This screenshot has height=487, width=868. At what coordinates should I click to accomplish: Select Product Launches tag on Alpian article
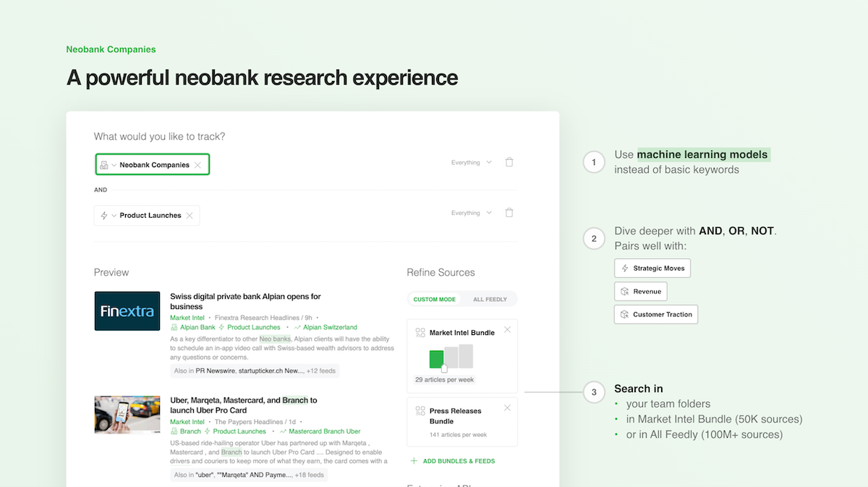pos(253,328)
